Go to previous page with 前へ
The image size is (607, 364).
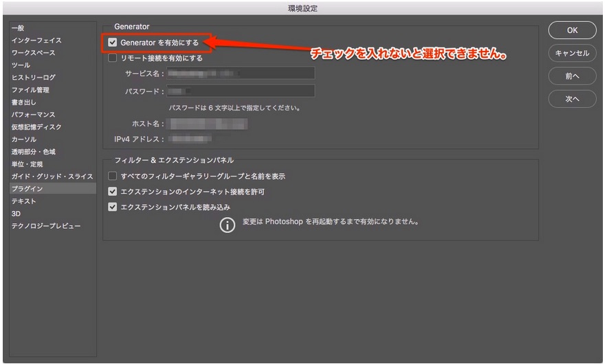tap(571, 76)
